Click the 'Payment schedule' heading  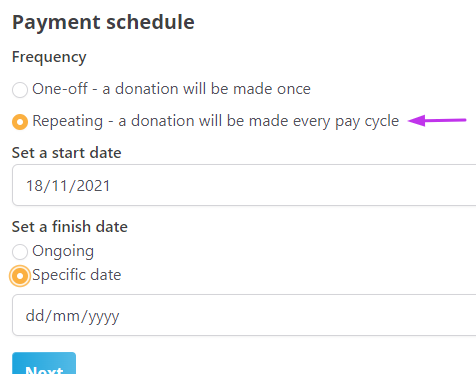(x=103, y=22)
